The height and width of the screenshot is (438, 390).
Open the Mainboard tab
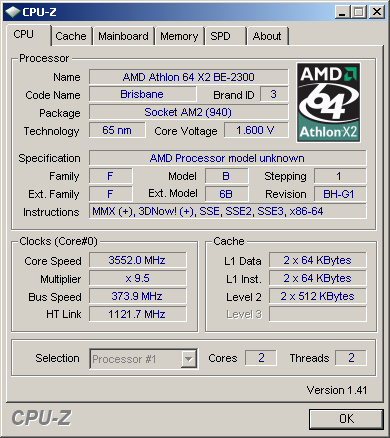tap(123, 36)
